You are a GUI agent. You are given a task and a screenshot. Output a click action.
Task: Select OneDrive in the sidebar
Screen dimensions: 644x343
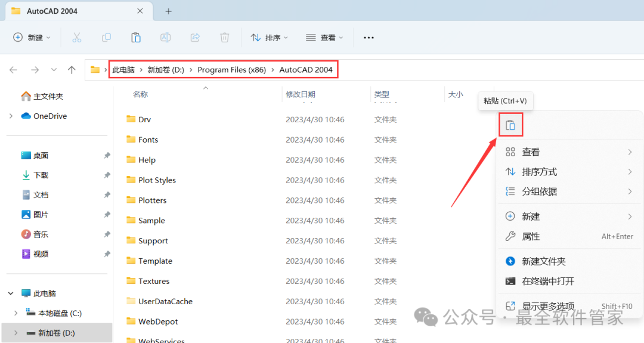coord(44,116)
